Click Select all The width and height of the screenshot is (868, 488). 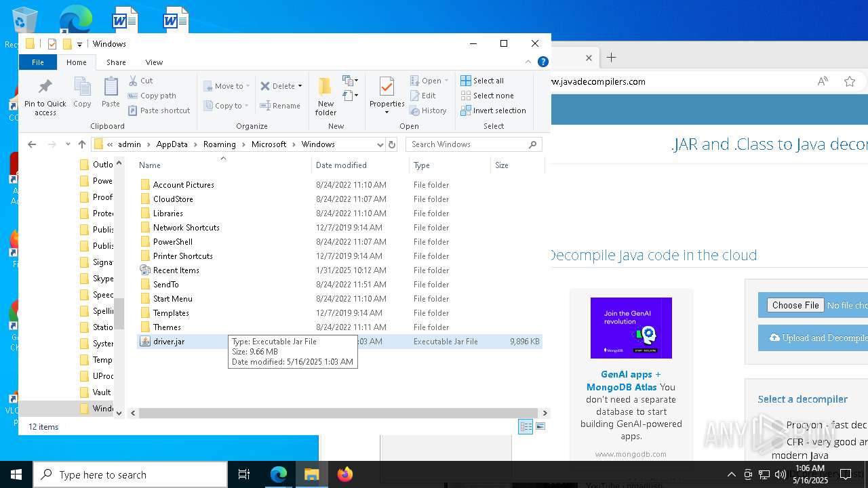pyautogui.click(x=482, y=81)
